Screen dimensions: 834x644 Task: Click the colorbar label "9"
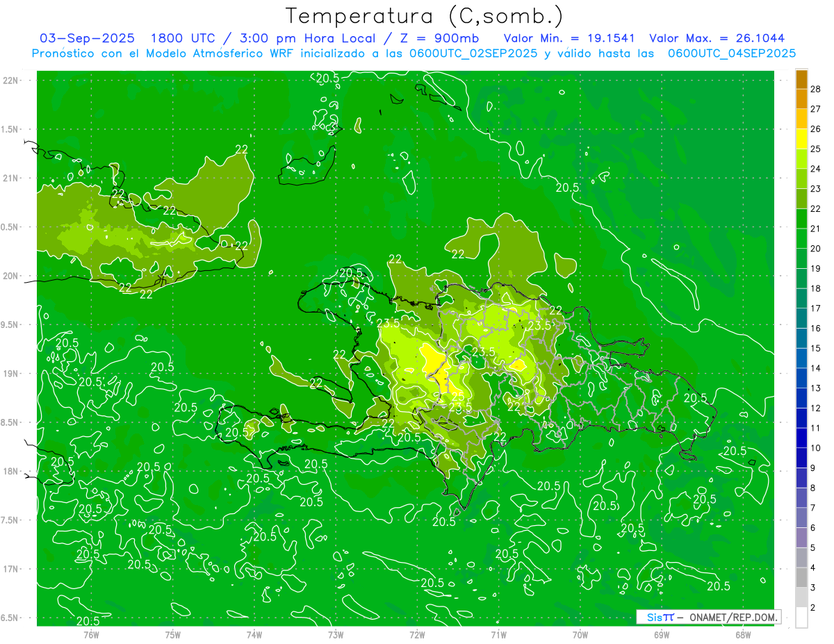point(813,469)
